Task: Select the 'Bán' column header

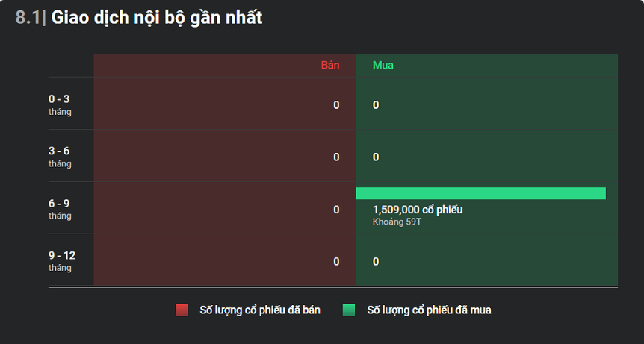Action: [x=330, y=65]
